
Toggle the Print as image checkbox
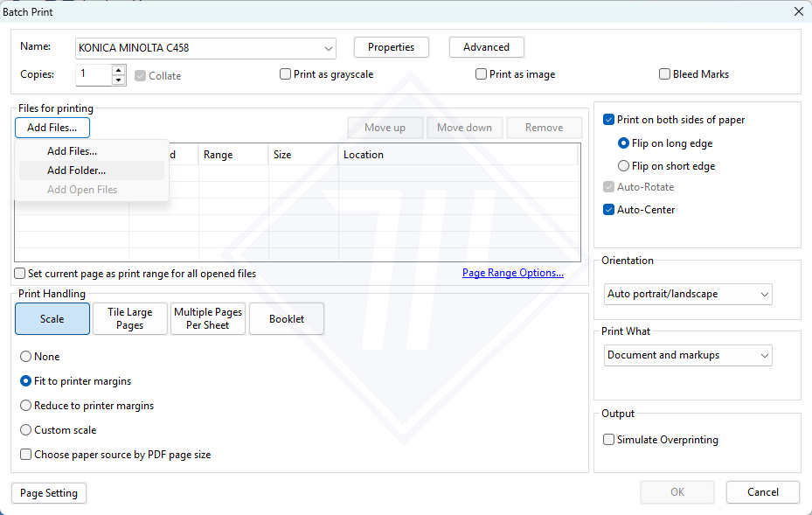482,74
